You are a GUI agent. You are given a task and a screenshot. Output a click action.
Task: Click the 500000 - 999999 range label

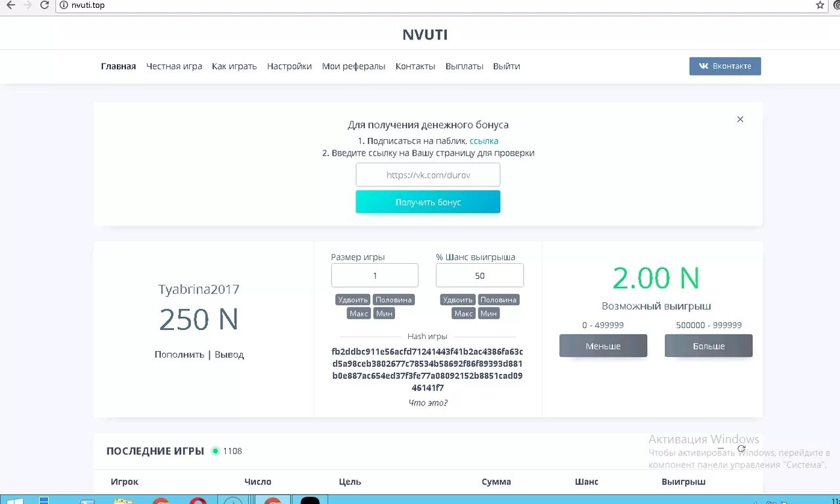(709, 325)
